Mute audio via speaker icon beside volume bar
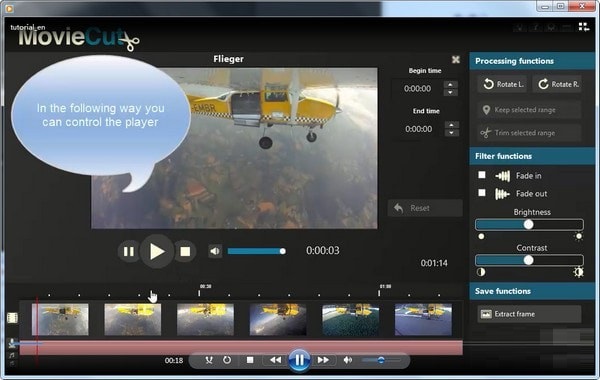The image size is (600, 380). point(215,251)
